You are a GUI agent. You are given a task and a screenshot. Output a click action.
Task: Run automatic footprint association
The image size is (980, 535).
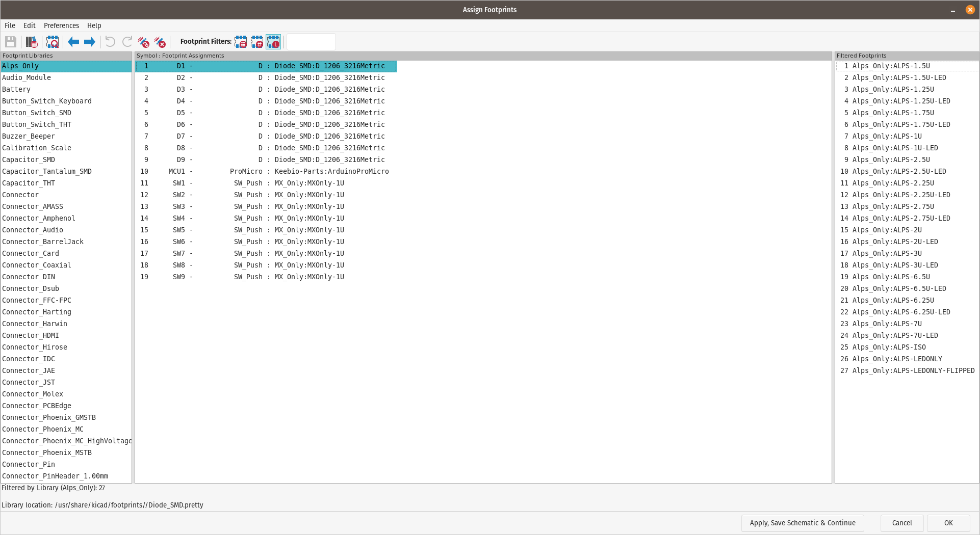144,42
